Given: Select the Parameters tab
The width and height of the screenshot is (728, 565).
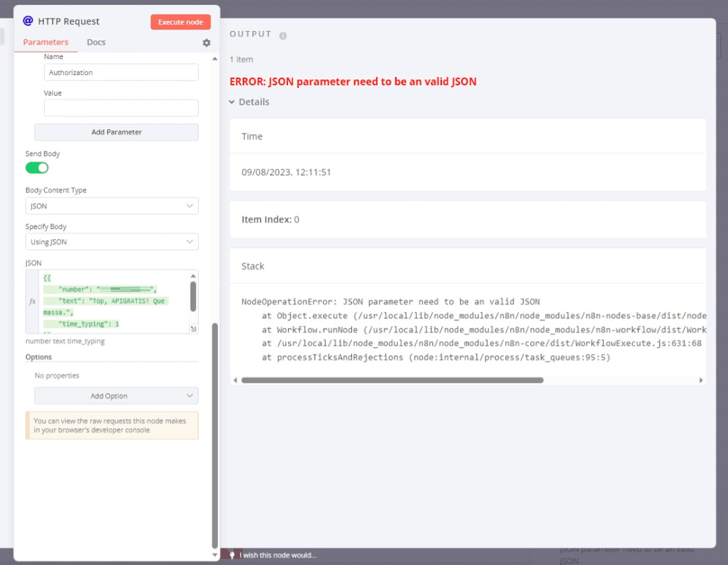Looking at the screenshot, I should click(x=45, y=42).
